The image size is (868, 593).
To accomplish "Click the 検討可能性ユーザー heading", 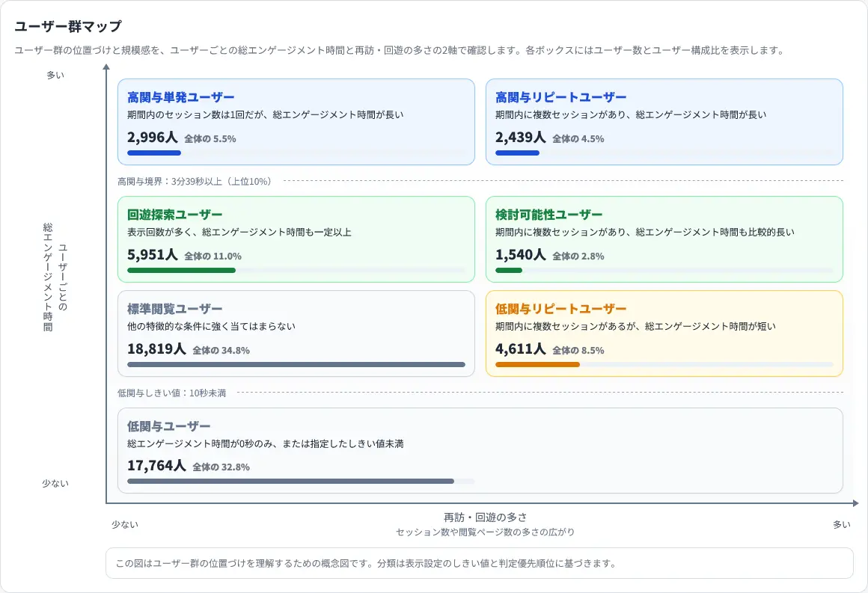I will point(549,215).
